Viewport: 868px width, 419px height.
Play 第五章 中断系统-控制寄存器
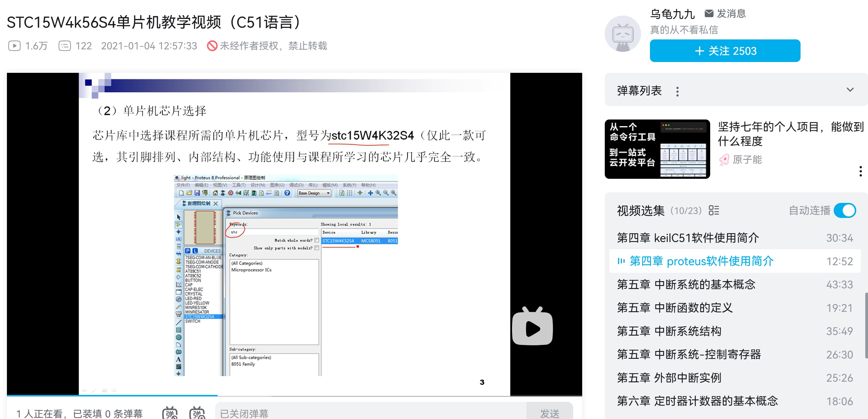click(x=735, y=354)
